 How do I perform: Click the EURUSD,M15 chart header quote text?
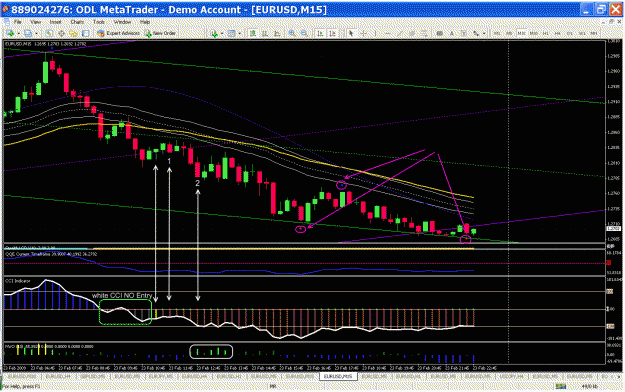[x=45, y=44]
